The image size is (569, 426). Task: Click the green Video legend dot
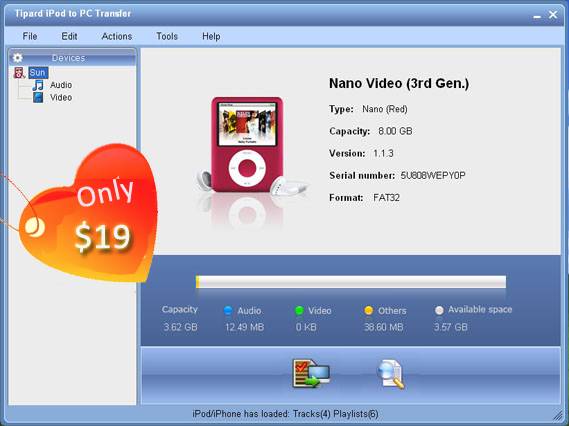pyautogui.click(x=299, y=310)
